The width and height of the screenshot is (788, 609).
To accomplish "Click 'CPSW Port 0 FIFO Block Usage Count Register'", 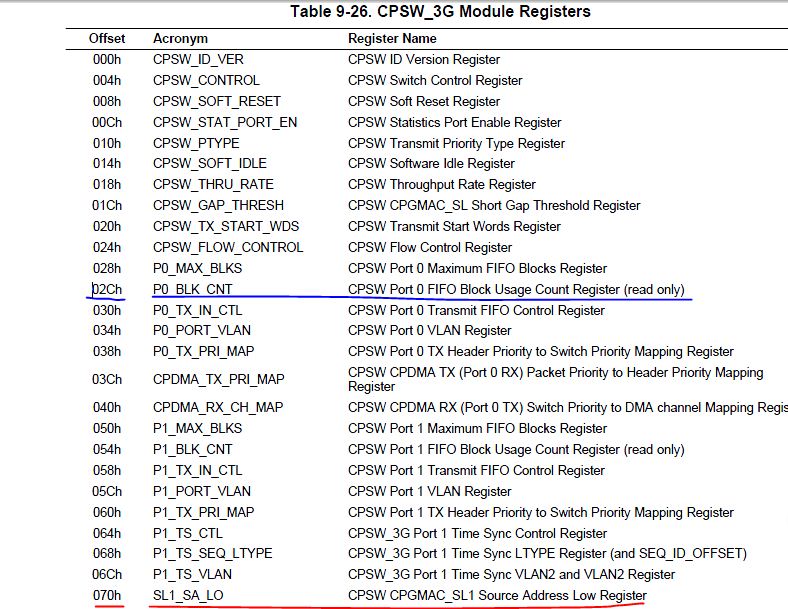I will pyautogui.click(x=483, y=290).
